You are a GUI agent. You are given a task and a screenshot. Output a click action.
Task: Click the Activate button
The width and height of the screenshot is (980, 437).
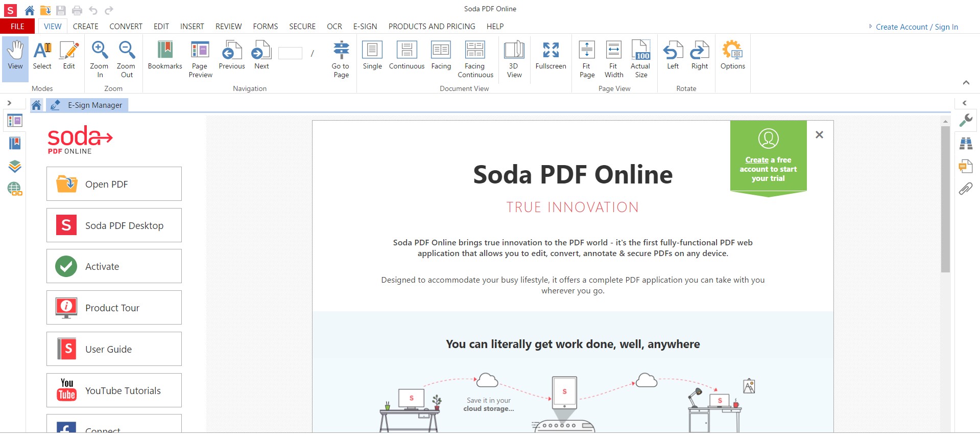point(114,266)
